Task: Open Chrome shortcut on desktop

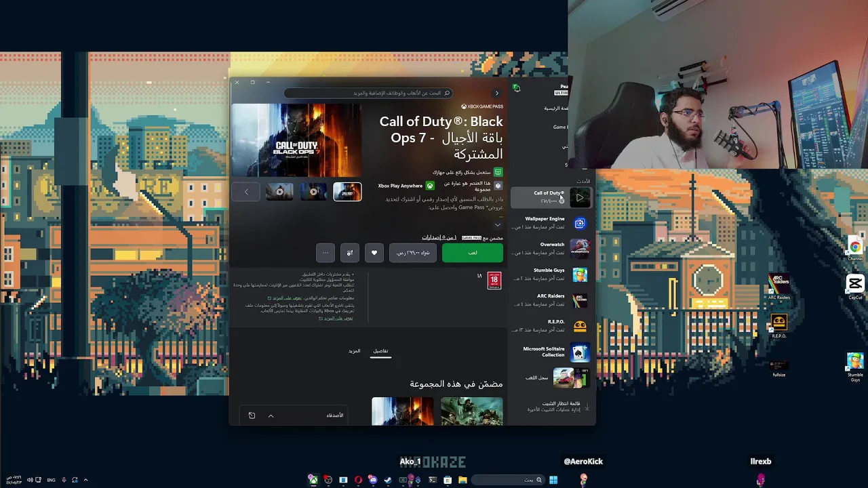Action: pyautogui.click(x=855, y=249)
